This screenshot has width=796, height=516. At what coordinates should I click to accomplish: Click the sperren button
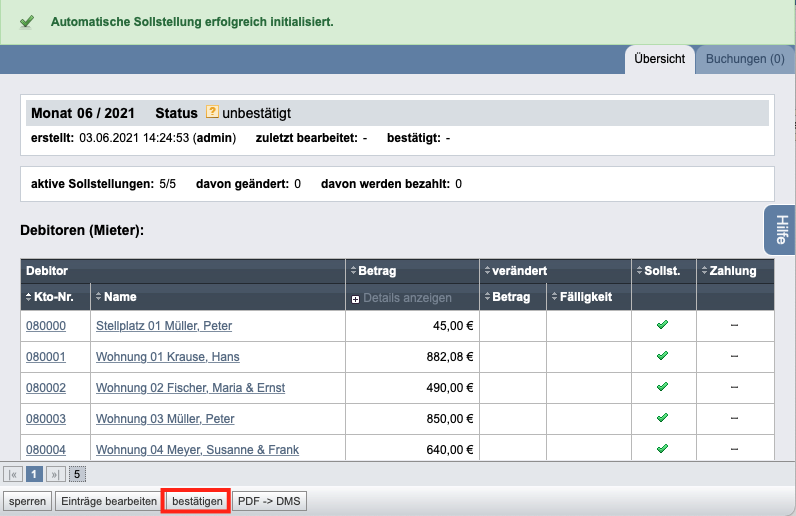point(27,501)
